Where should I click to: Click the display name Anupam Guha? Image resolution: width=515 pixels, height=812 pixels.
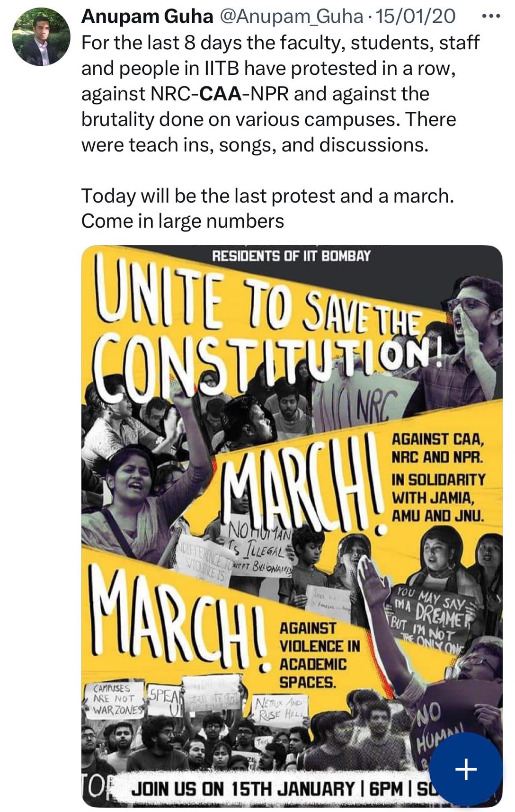click(147, 17)
